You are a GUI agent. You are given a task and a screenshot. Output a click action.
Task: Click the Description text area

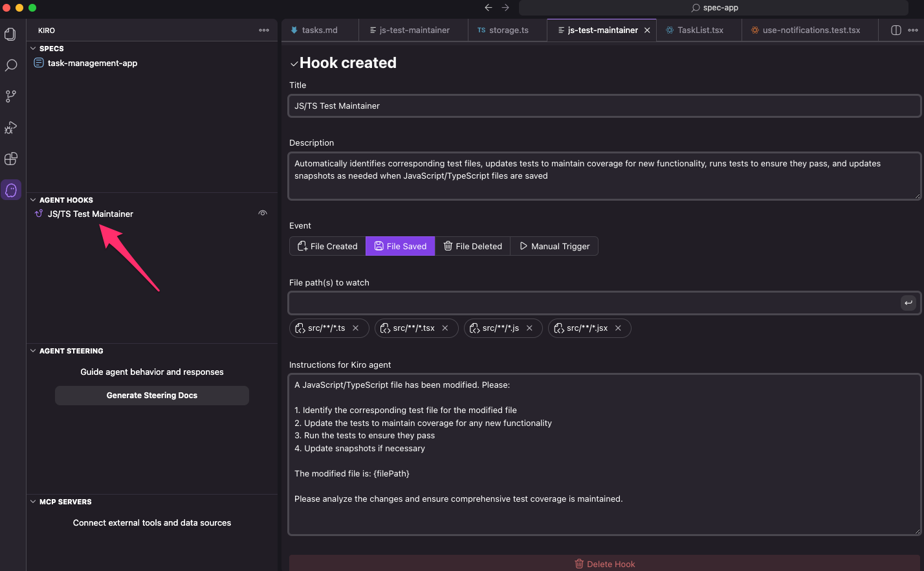click(x=604, y=176)
